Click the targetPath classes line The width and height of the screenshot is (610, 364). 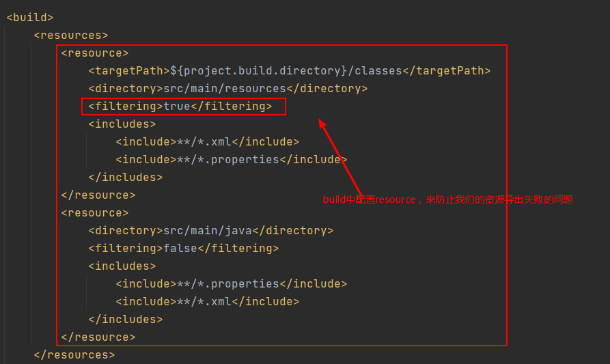click(x=289, y=71)
